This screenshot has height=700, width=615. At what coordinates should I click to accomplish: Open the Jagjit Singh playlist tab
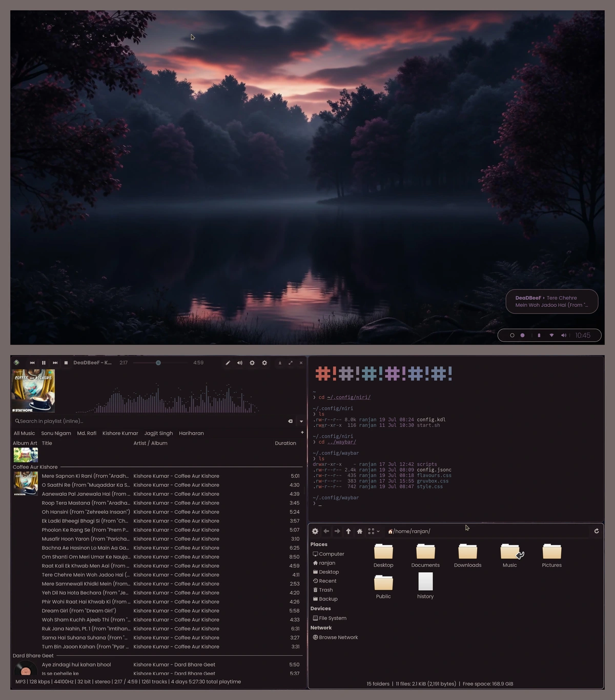pyautogui.click(x=158, y=433)
